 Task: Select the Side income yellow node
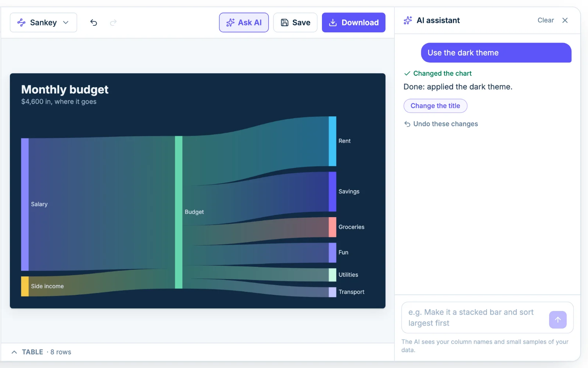(x=25, y=286)
